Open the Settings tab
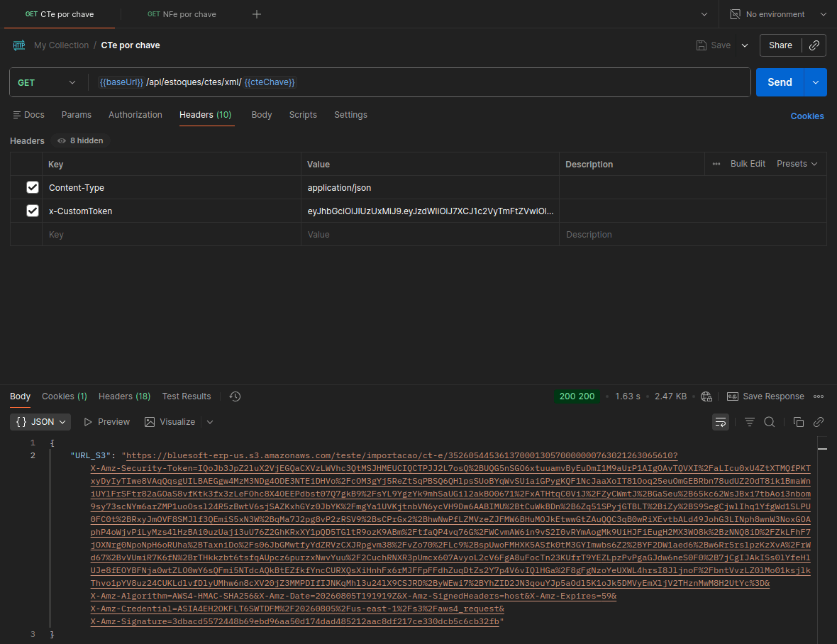Viewport: 837px width, 644px height. click(x=350, y=115)
